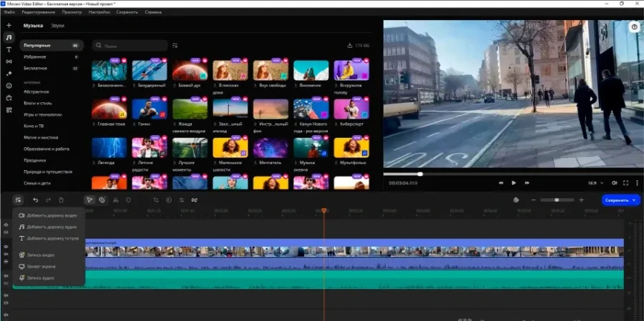Open clip properties sliders icon
Screen dimensions: 644x321
click(181, 200)
